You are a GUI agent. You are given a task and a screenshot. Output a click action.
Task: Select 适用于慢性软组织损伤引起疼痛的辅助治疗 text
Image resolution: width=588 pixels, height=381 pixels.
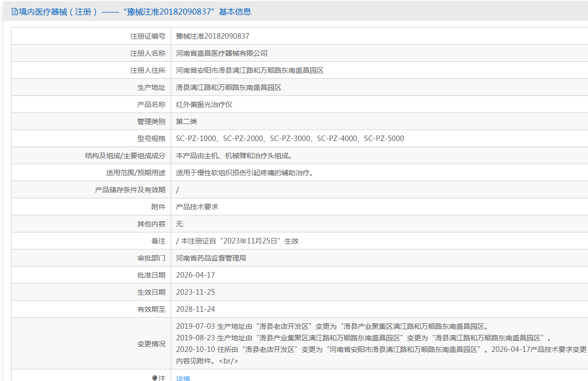coord(245,173)
